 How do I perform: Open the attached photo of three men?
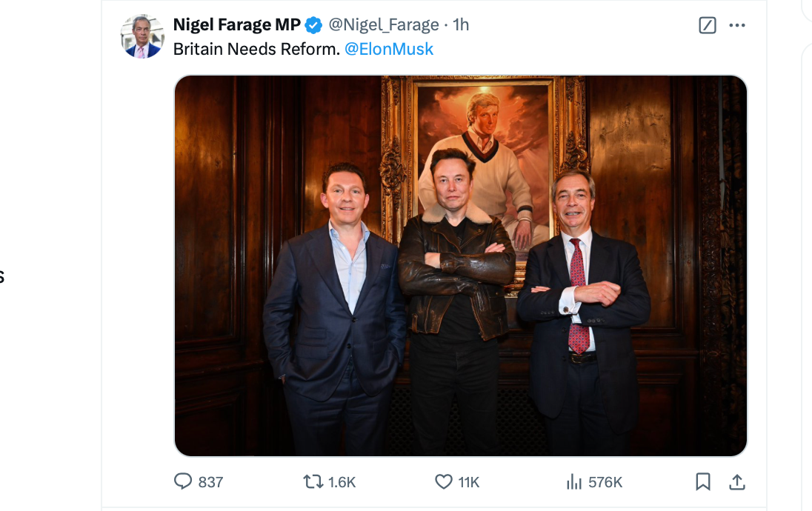pos(460,265)
